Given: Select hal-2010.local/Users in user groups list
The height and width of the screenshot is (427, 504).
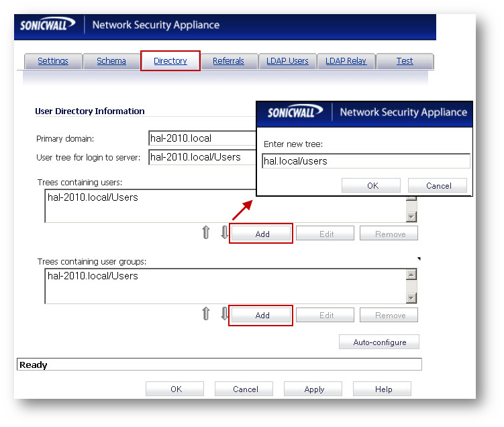Looking at the screenshot, I should pyautogui.click(x=93, y=276).
